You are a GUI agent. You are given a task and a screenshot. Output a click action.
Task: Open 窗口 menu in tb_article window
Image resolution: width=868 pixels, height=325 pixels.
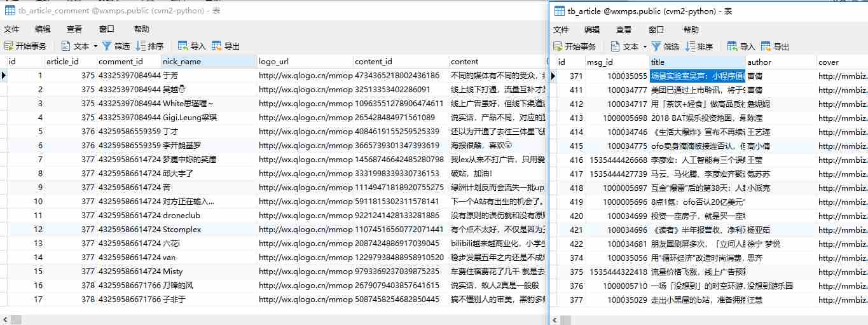coord(656,30)
